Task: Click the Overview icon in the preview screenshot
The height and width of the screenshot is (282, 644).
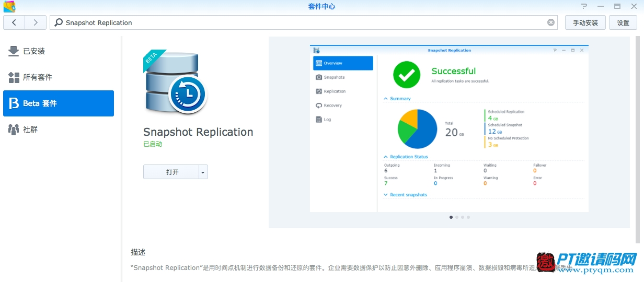Action: click(x=319, y=63)
